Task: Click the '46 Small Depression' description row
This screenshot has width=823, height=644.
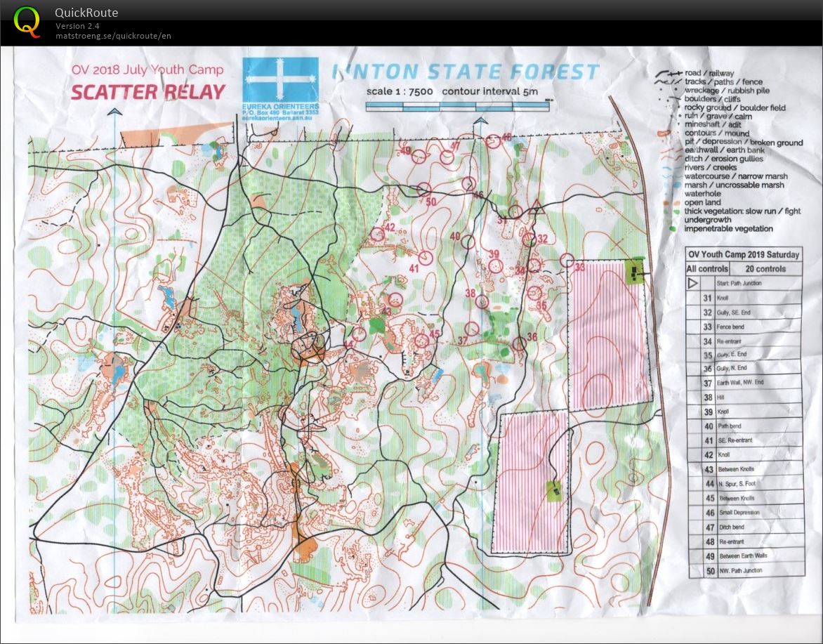Action: tap(745, 513)
